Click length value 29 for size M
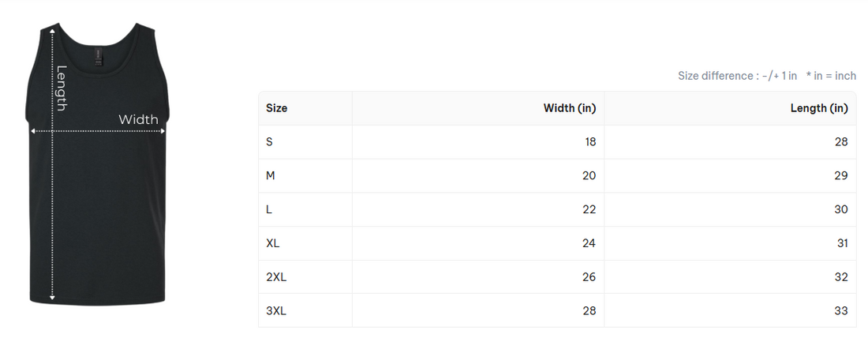The width and height of the screenshot is (868, 338). tap(841, 175)
